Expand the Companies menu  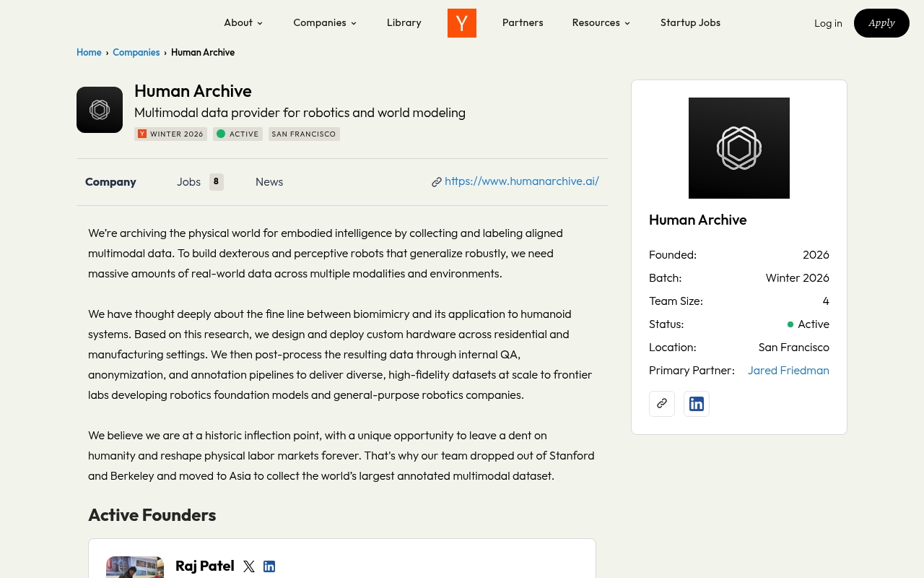point(325,22)
